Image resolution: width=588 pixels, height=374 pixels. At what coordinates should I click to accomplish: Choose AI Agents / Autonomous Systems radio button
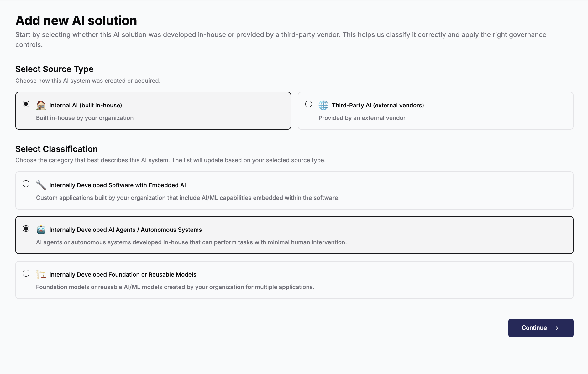(26, 229)
